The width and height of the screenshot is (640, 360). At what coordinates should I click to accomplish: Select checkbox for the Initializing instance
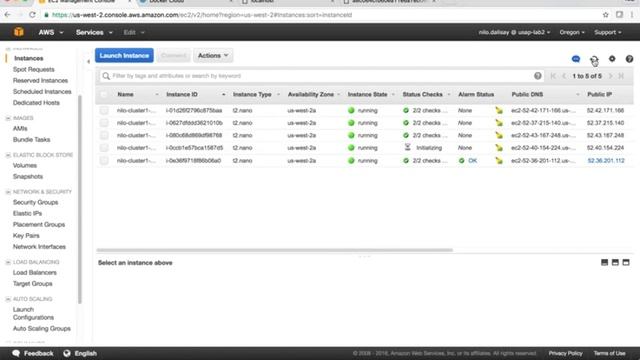tap(104, 148)
